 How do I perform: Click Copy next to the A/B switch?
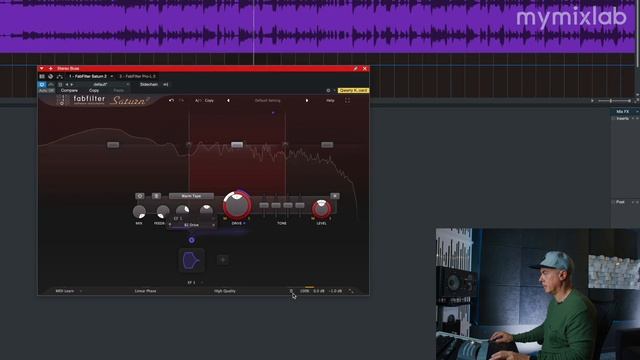tap(209, 100)
